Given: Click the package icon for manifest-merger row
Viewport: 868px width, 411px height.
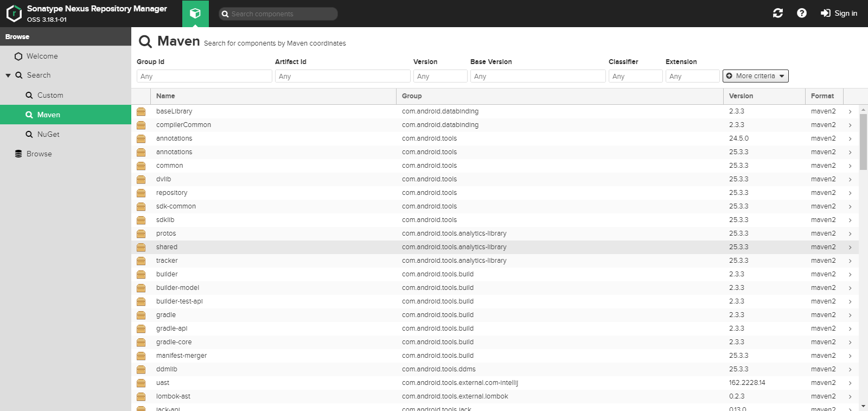Looking at the screenshot, I should 141,356.
